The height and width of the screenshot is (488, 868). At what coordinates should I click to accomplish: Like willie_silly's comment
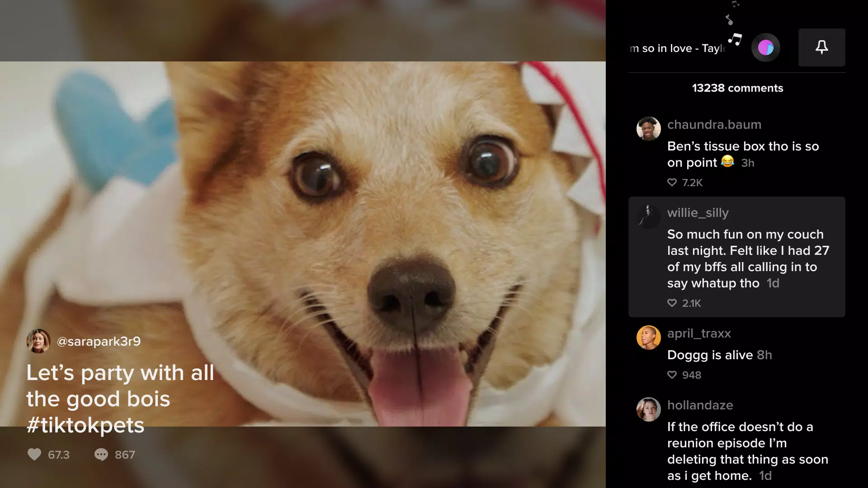point(672,303)
